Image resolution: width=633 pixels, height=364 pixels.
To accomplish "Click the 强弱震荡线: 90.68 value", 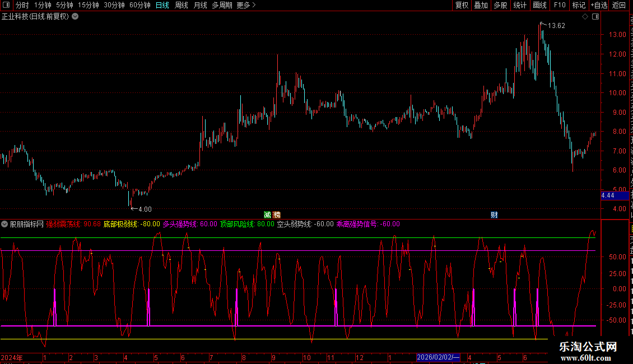I will click(73, 224).
